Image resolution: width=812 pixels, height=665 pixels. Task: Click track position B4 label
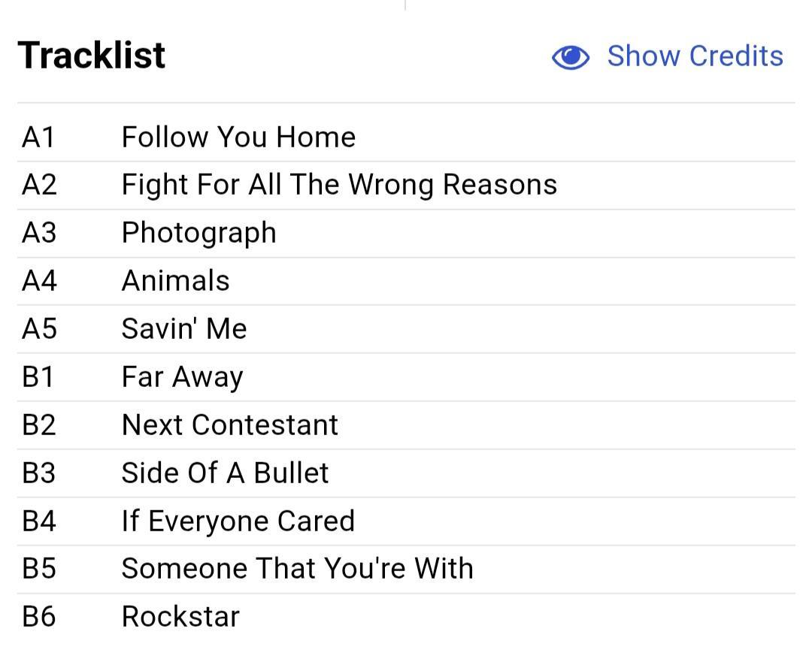(39, 521)
